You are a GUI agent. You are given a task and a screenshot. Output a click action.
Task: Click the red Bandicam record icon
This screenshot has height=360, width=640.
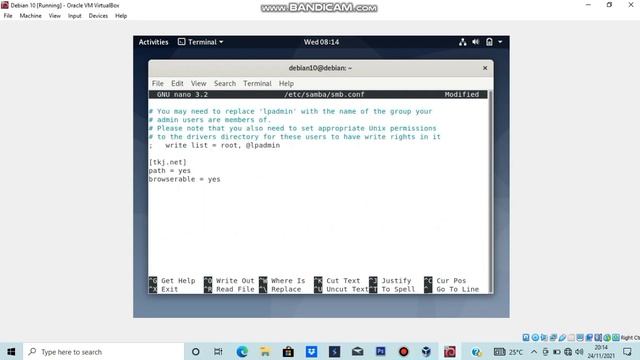click(x=404, y=351)
